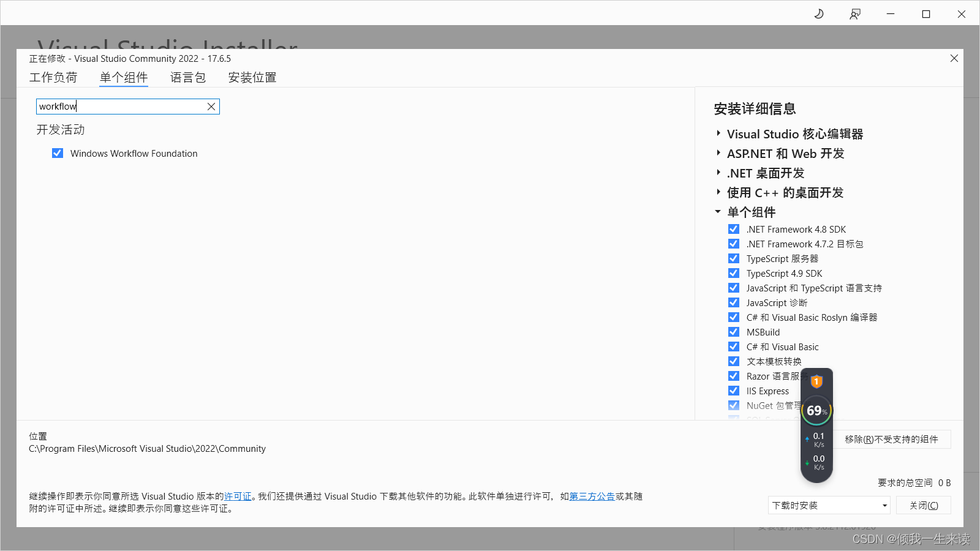
Task: Close the modify dialog with X
Action: click(954, 58)
